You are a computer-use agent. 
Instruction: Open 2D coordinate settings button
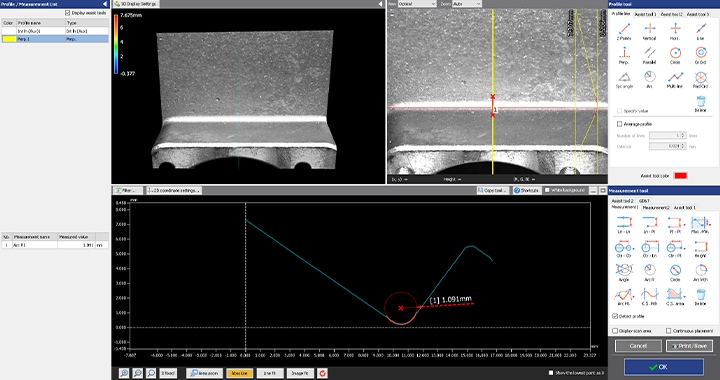click(x=174, y=190)
